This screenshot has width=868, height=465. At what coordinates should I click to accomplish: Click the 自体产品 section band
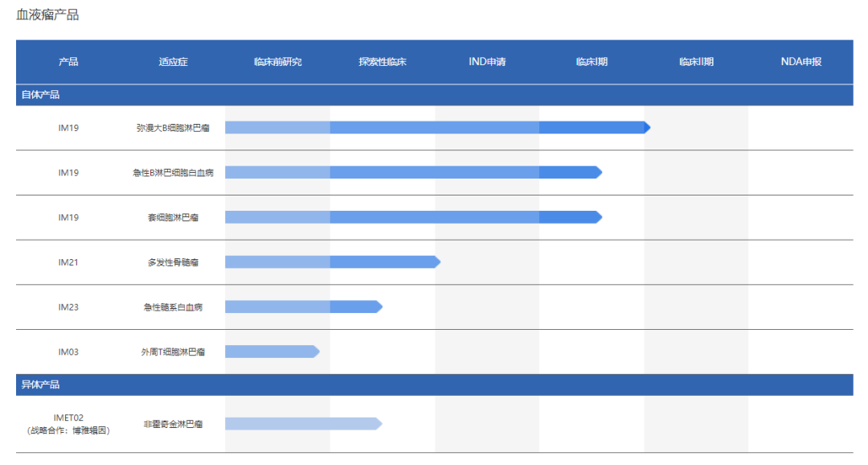(435, 95)
